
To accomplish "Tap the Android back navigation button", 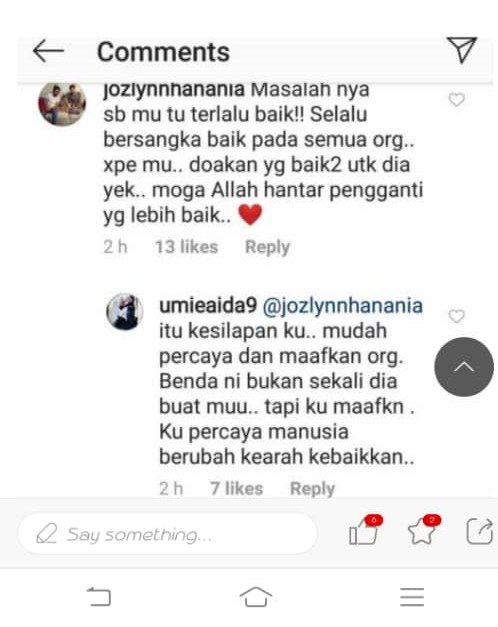I will point(99,597).
